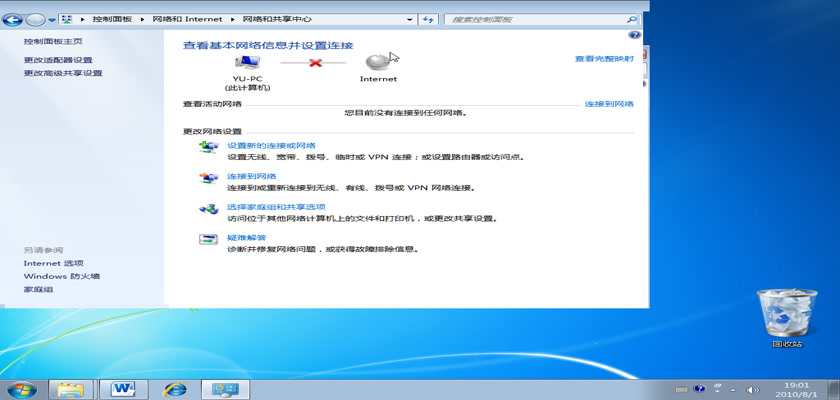Click the red X broken connection icon
Viewport: 840px width, 400px height.
click(313, 63)
